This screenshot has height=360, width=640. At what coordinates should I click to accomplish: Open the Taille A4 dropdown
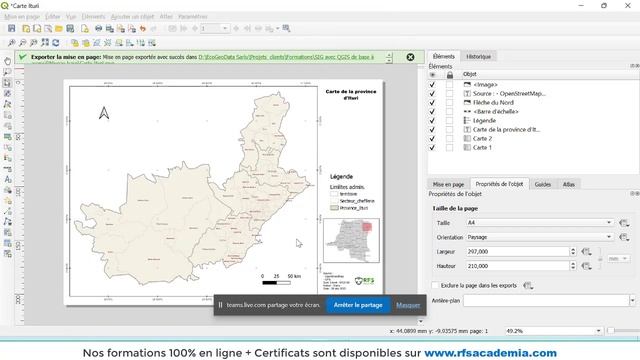tap(540, 222)
